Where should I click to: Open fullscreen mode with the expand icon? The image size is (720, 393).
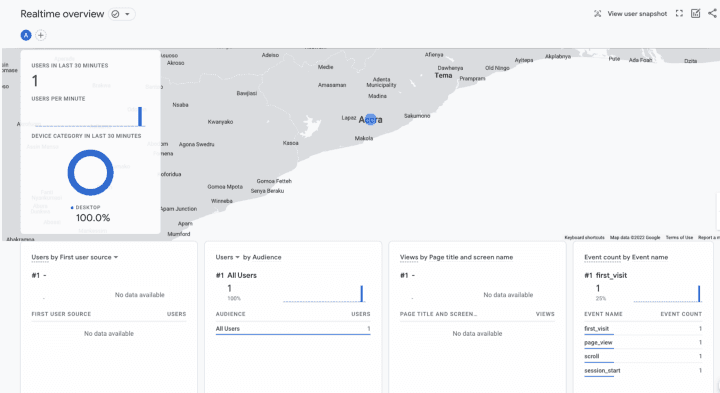tap(679, 14)
